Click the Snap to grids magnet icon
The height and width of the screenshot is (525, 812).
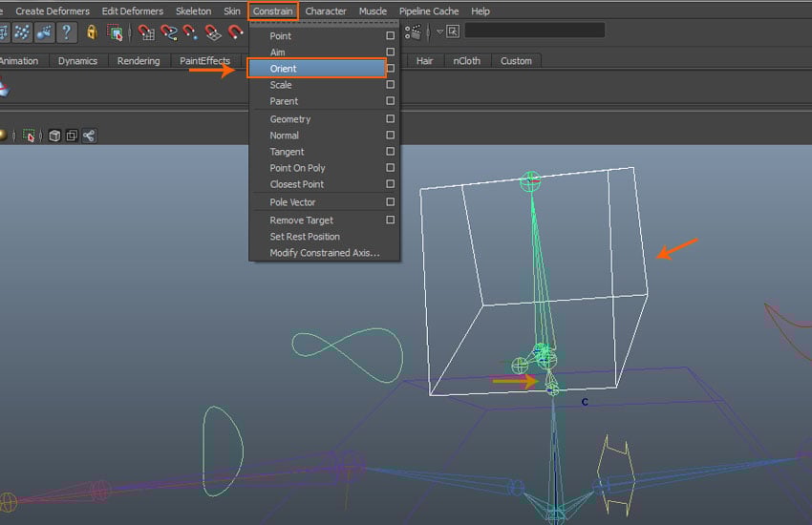146,32
